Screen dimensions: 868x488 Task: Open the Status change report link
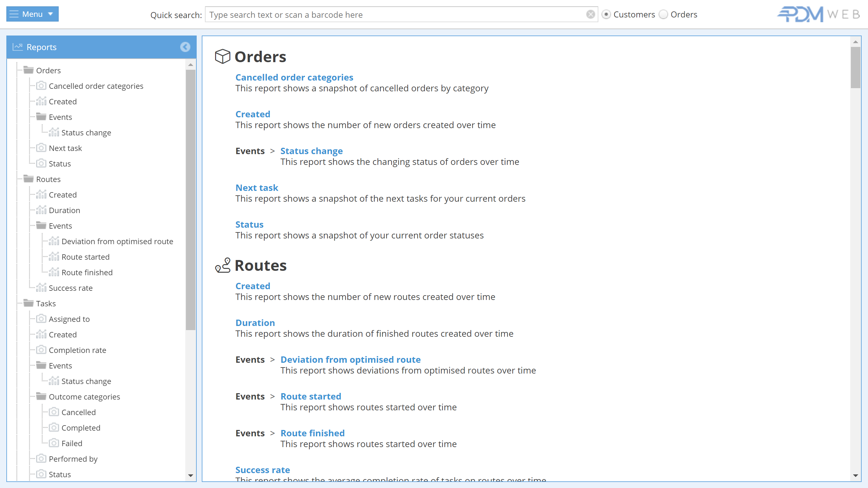(311, 151)
